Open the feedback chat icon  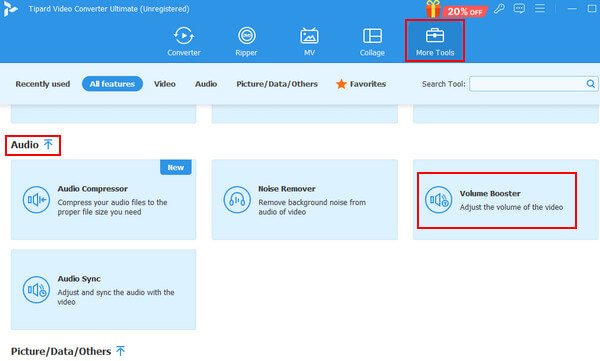[x=519, y=8]
